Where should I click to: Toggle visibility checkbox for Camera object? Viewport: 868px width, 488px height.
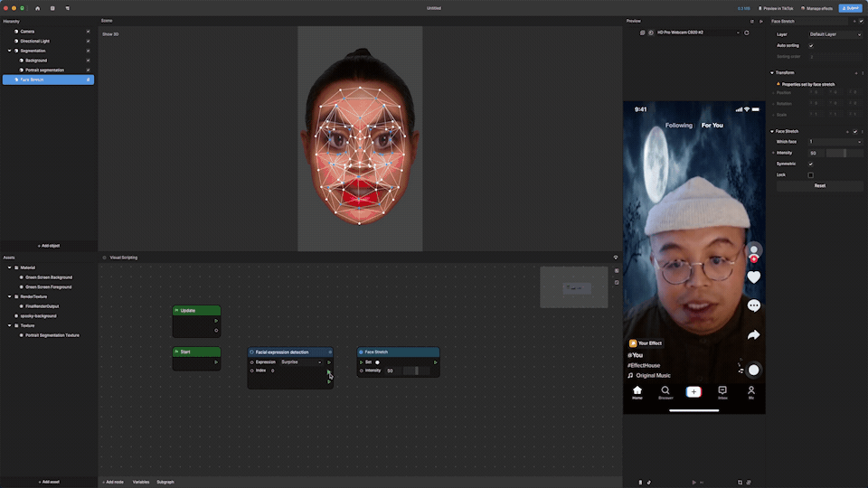pos(88,32)
